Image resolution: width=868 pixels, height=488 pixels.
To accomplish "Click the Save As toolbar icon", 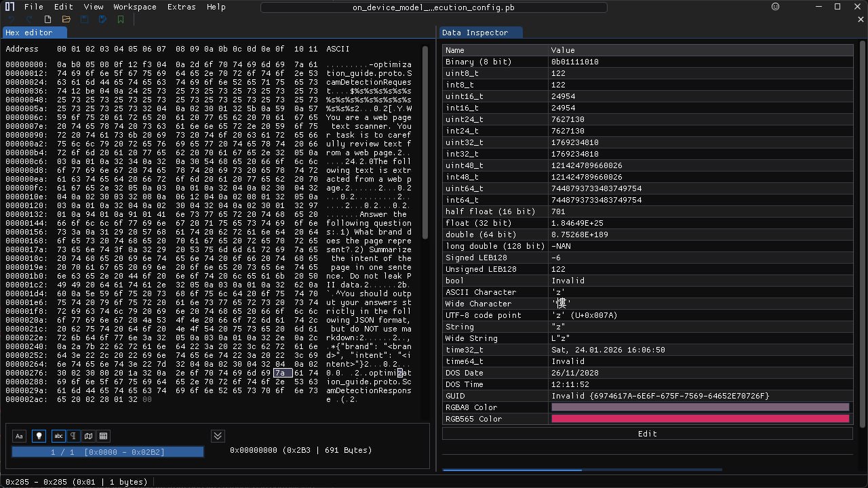I will tap(102, 20).
